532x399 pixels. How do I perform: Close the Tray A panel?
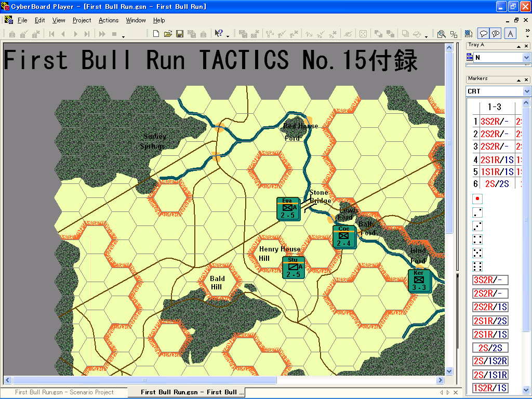[x=526, y=46]
